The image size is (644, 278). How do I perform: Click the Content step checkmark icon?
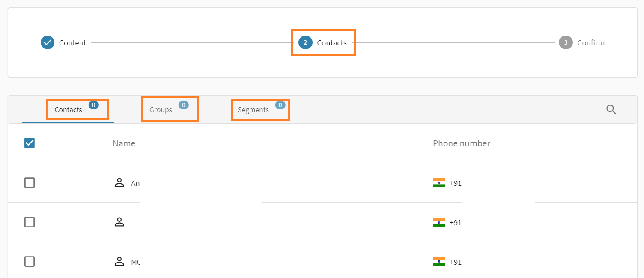pos(48,43)
